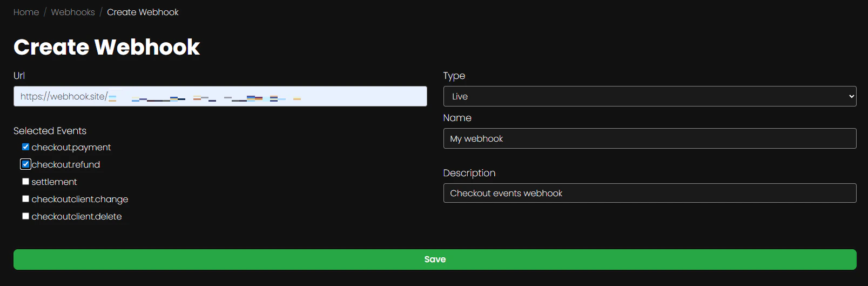Open the Type dropdown showing Live
This screenshot has height=286, width=868.
(650, 96)
